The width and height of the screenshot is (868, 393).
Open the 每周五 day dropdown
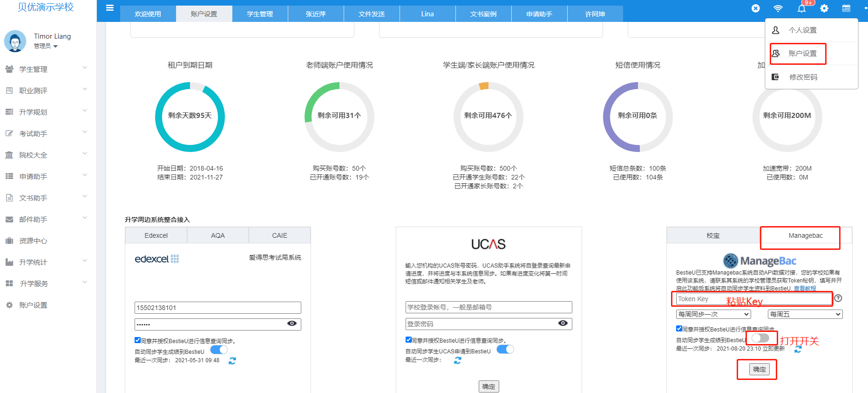[805, 314]
